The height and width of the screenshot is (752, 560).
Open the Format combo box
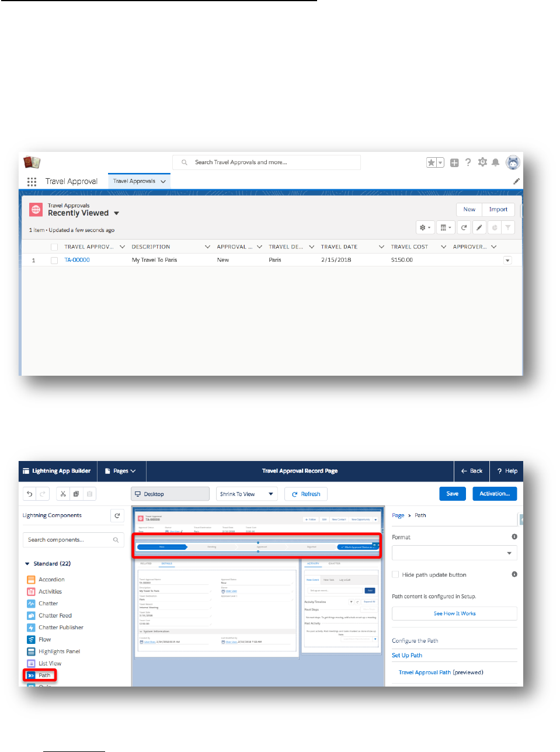click(x=454, y=553)
